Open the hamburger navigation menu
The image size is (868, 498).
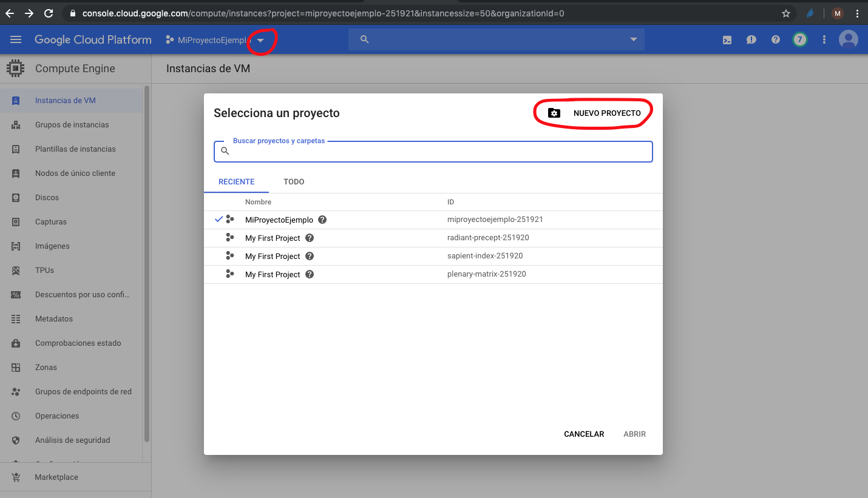pos(16,39)
